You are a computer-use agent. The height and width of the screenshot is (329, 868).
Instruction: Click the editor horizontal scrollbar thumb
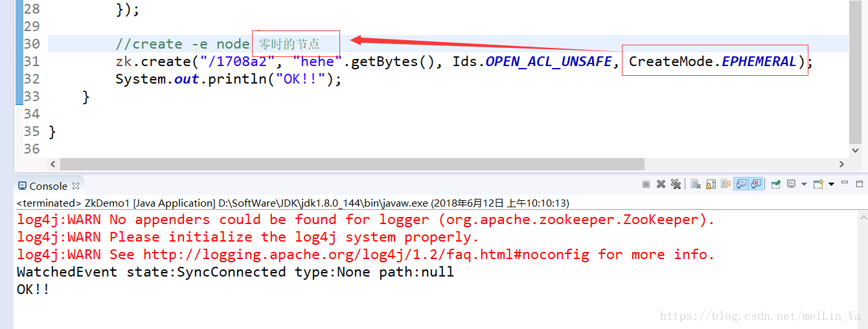coord(352,164)
